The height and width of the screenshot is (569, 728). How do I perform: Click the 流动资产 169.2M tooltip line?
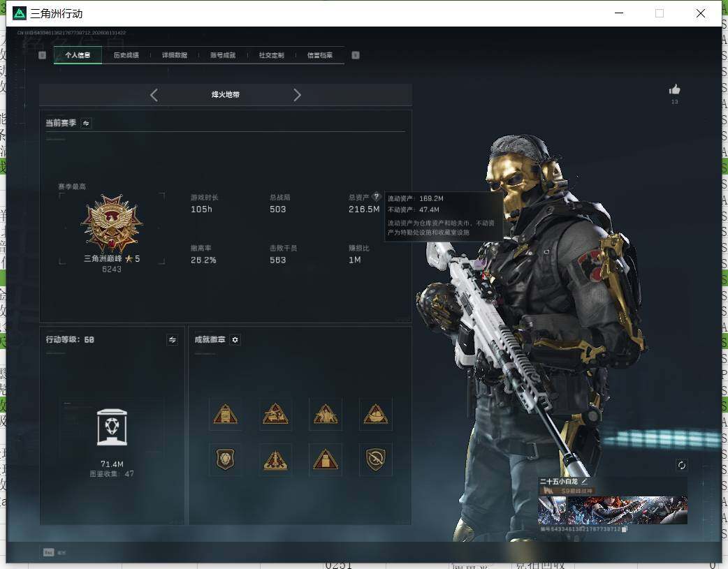(416, 199)
